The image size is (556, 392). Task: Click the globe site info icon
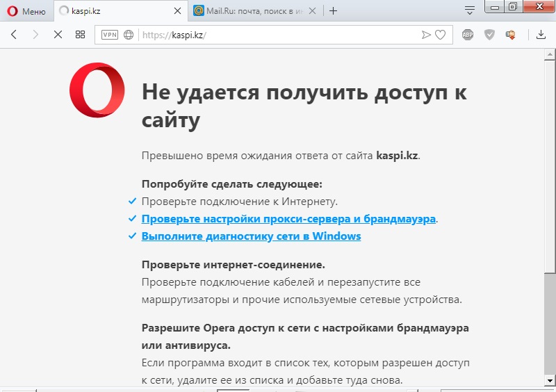pyautogui.click(x=129, y=35)
